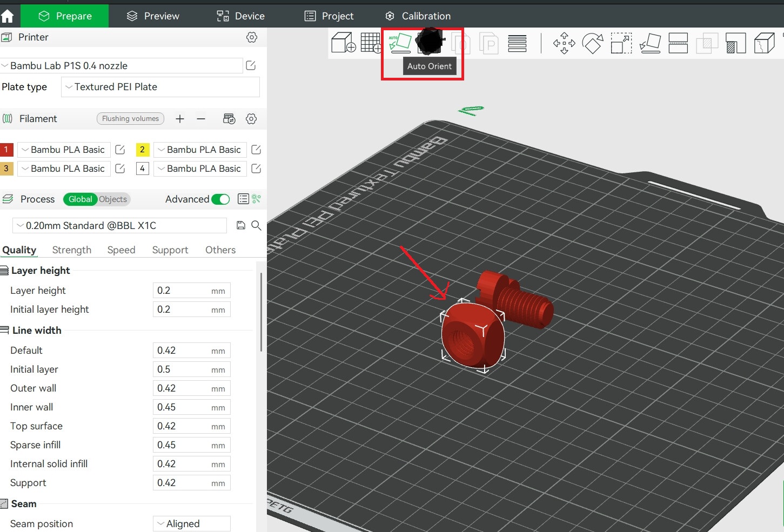This screenshot has width=784, height=532.
Task: Open the Device tab
Action: 240,16
